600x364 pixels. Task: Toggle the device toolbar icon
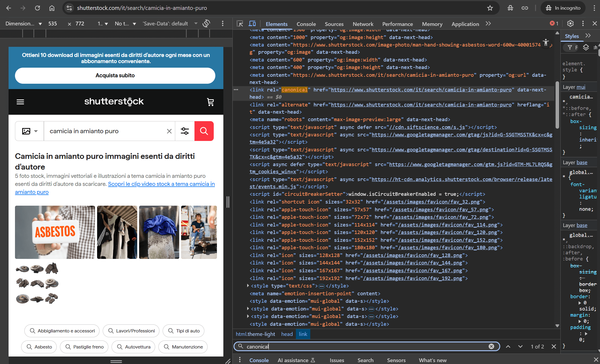(x=252, y=24)
